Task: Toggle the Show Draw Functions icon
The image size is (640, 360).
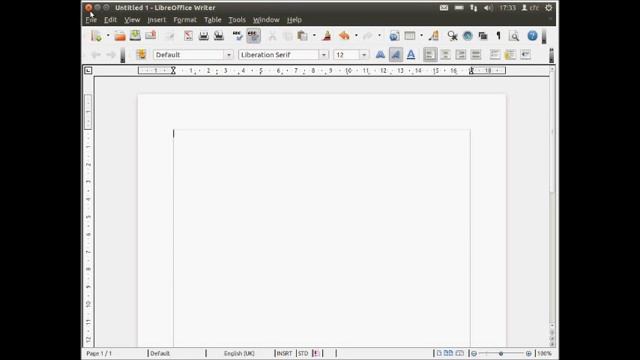Action: [x=434, y=36]
